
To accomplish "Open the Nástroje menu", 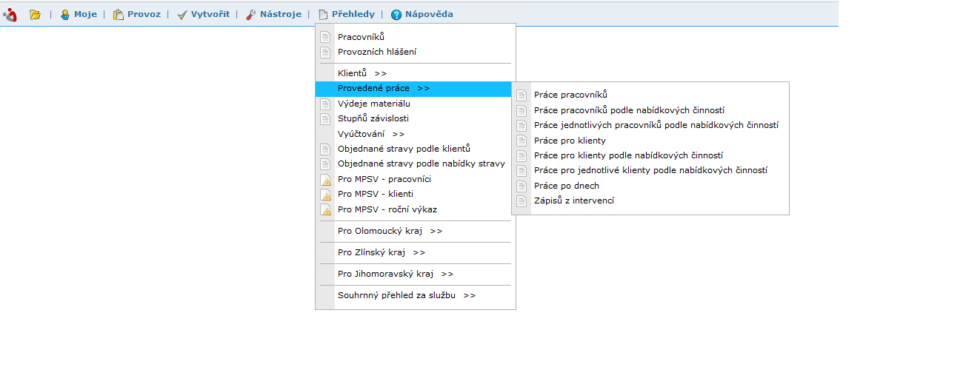I will (x=273, y=14).
